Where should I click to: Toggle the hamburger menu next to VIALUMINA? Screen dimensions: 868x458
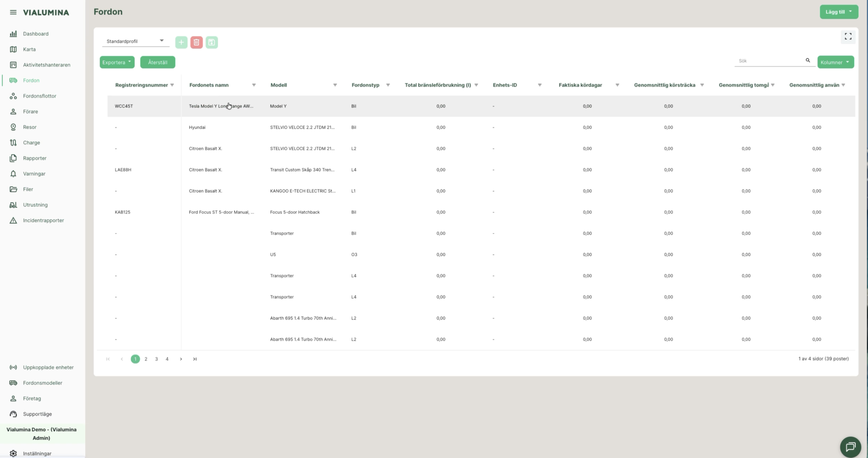[13, 12]
